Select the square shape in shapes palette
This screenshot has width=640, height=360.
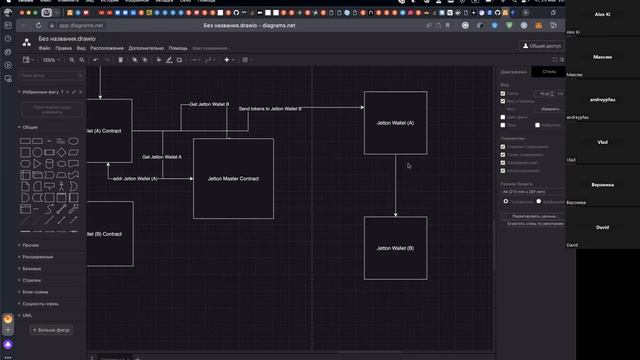pos(25,152)
